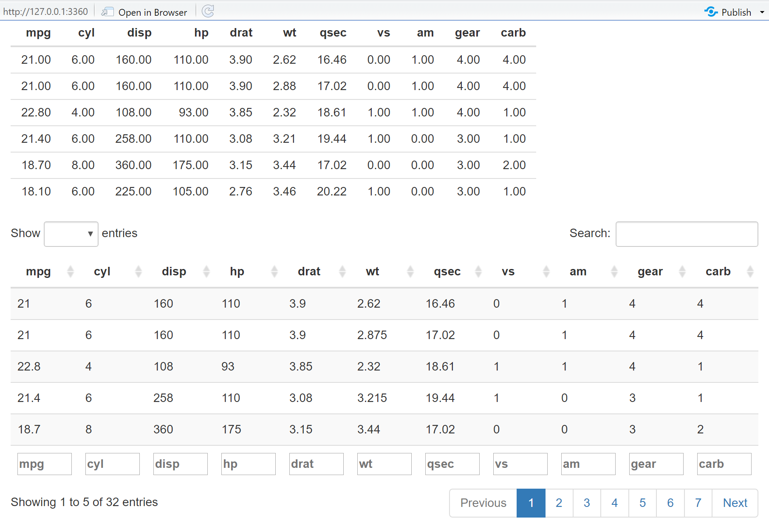Go to page 2 in pagination

coord(559,503)
